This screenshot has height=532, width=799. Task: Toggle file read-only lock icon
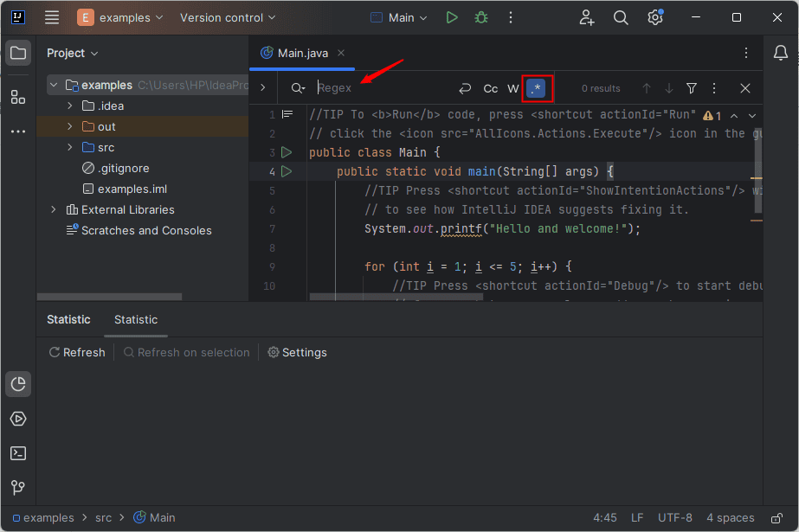click(776, 518)
